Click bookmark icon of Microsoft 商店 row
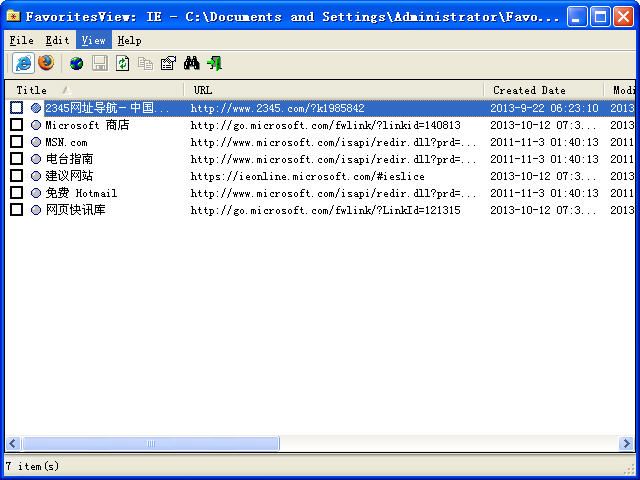This screenshot has width=640, height=480. (x=36, y=125)
